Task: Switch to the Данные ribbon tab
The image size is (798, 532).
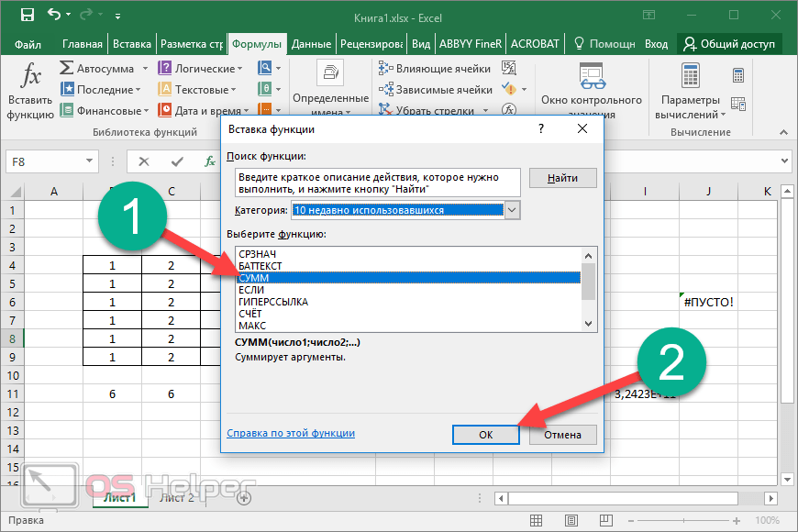Action: [x=311, y=44]
